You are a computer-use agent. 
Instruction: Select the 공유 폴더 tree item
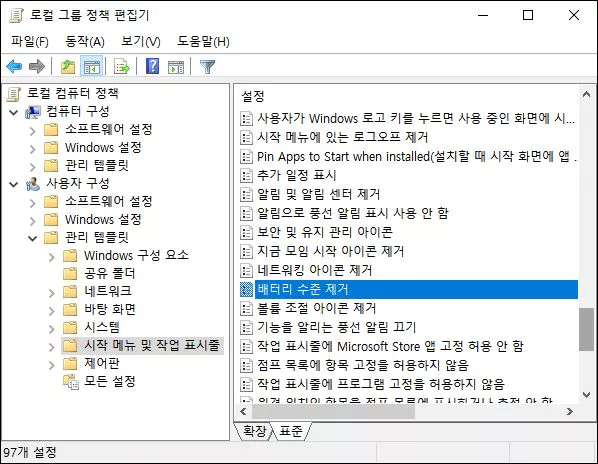click(x=110, y=273)
